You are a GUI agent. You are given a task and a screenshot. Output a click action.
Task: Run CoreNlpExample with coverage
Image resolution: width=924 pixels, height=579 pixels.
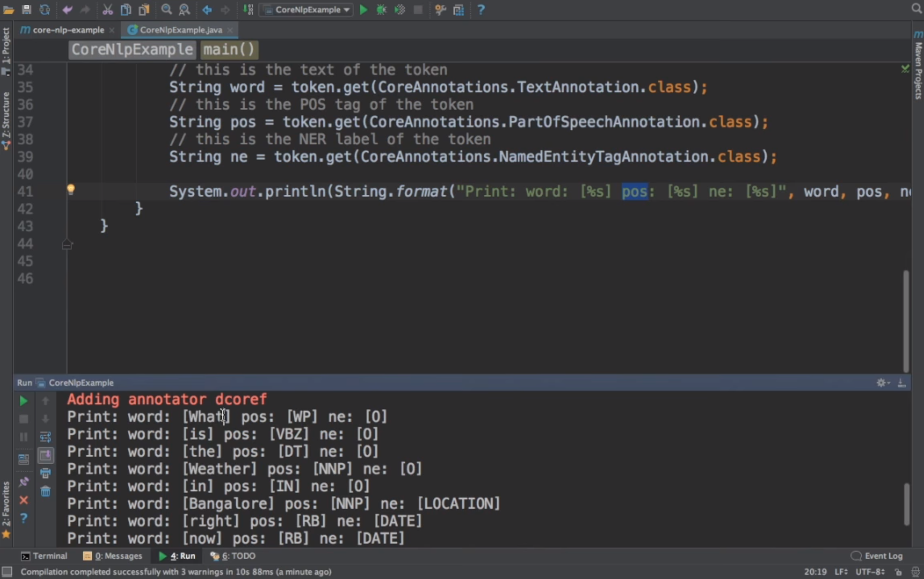coord(400,10)
